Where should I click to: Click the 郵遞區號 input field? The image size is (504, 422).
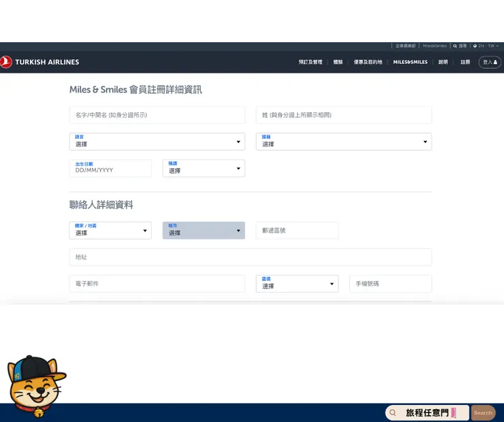[297, 230]
